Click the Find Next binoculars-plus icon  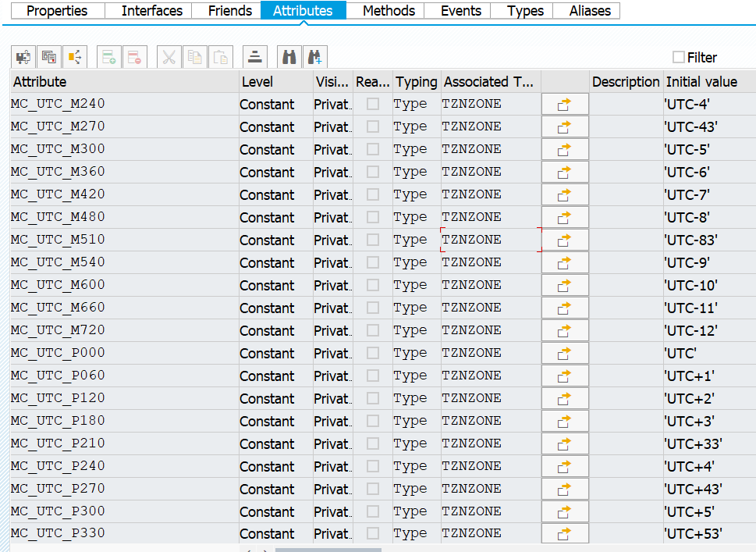click(x=315, y=58)
